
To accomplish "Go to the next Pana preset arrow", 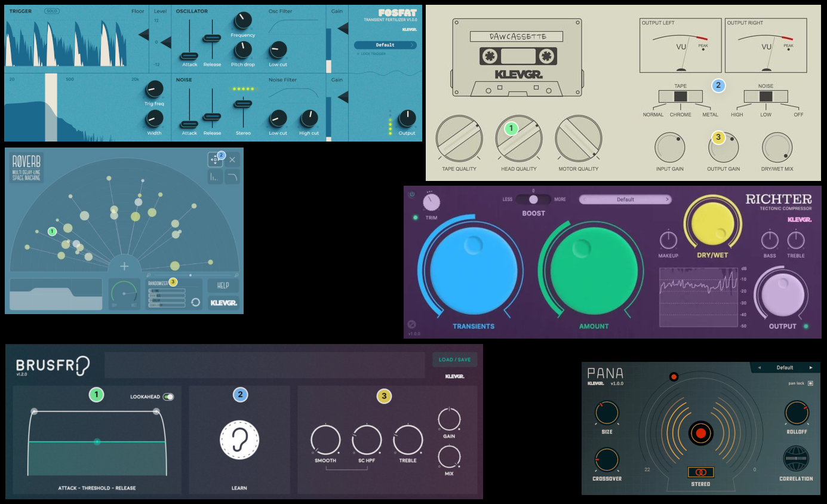I will click(x=811, y=368).
